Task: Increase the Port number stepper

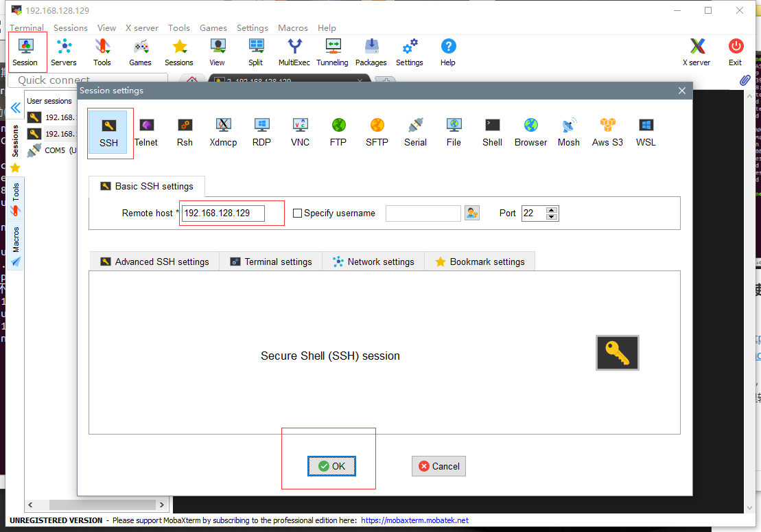Action: point(551,210)
